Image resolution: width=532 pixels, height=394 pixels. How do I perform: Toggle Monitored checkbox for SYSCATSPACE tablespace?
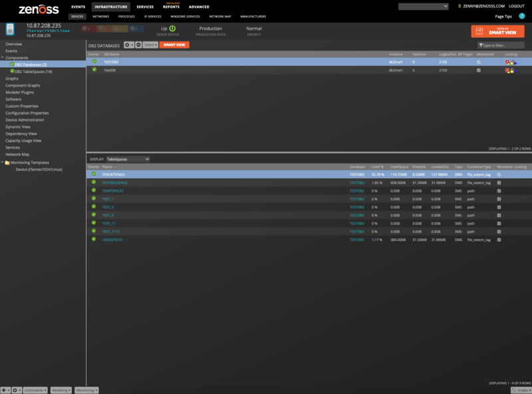click(x=499, y=175)
